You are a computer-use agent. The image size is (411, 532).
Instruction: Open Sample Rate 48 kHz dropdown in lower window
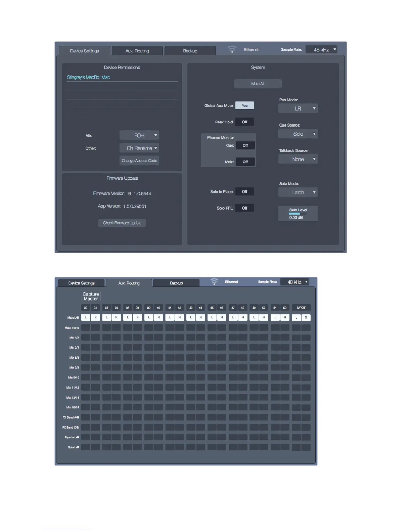pos(294,282)
